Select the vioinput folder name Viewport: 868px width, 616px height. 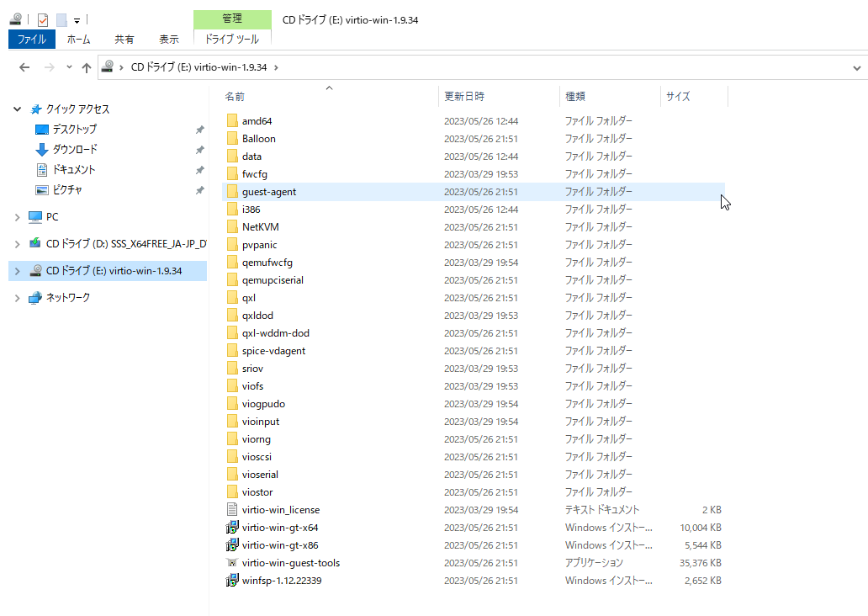tap(261, 422)
